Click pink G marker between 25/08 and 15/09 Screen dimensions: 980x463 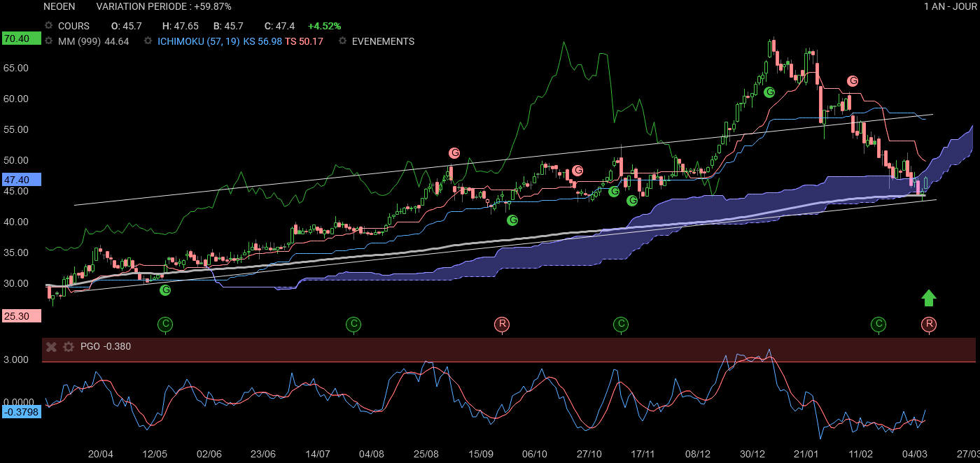pyautogui.click(x=454, y=152)
